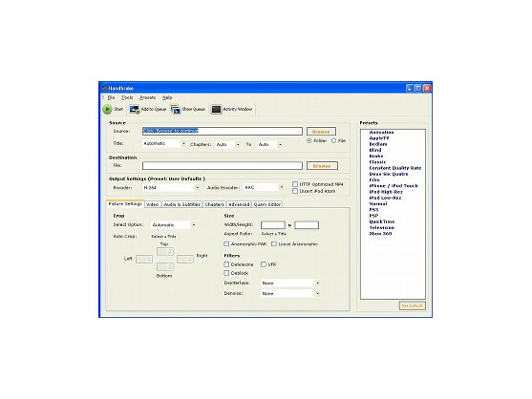Viewport: 532px width, 399px height.
Task: Click the Add to Queue icon
Action: (135, 109)
